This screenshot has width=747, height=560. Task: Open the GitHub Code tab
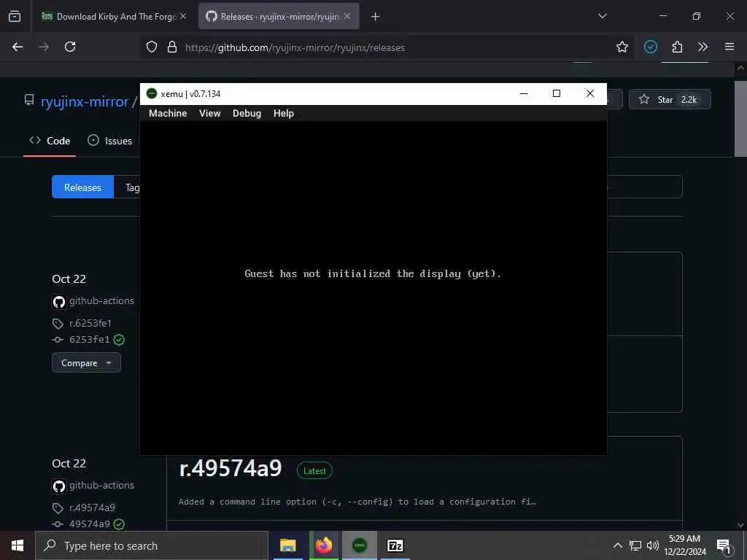coord(50,141)
